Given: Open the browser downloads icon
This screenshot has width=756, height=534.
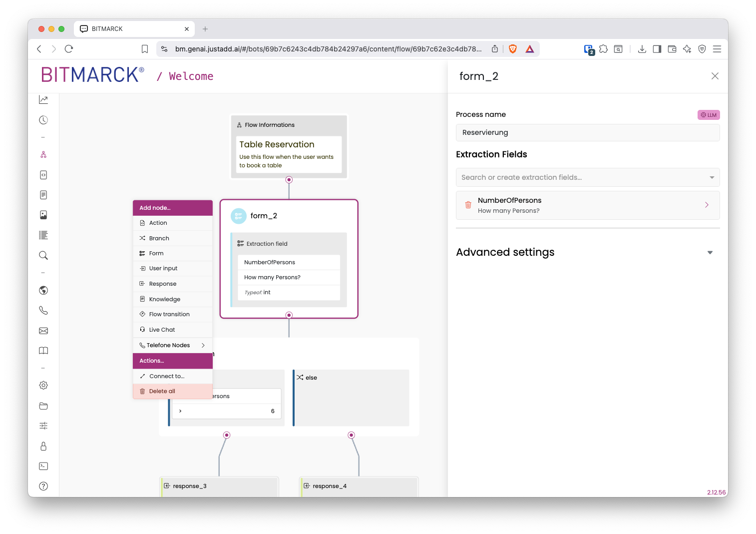Looking at the screenshot, I should pos(642,49).
